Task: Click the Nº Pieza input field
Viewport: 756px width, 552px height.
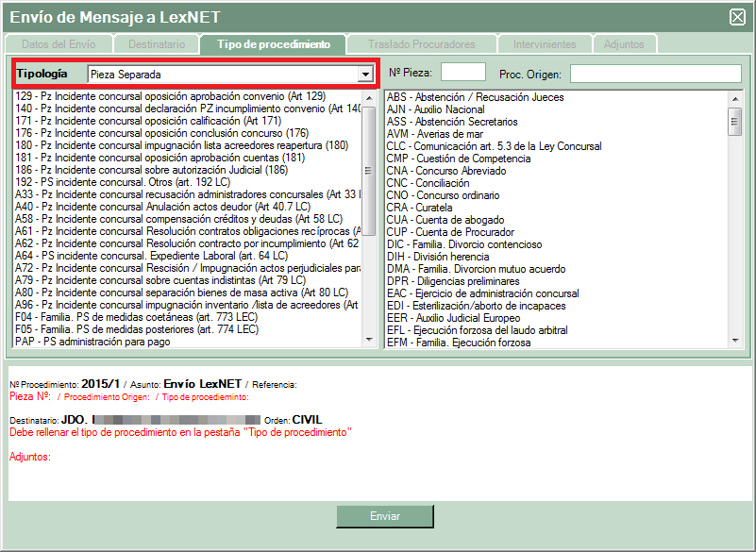Action: (x=463, y=73)
